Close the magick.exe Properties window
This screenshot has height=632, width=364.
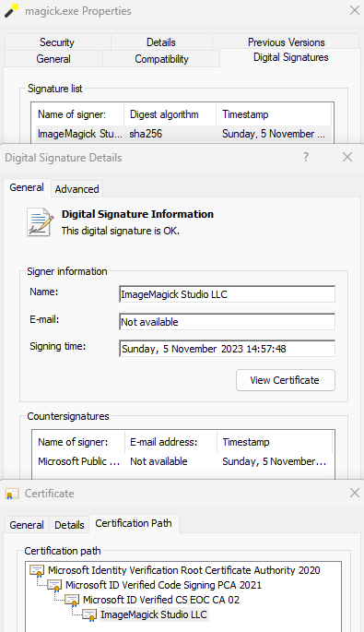click(x=355, y=10)
